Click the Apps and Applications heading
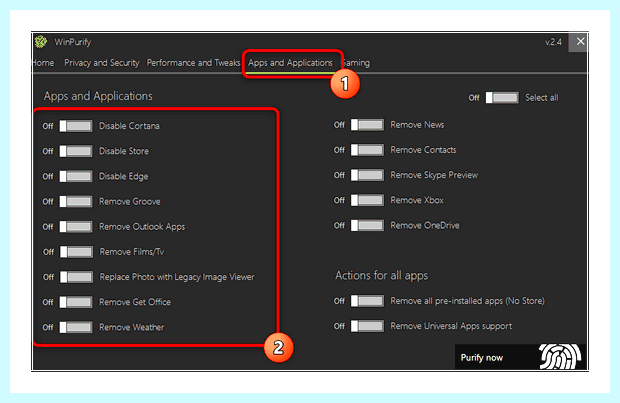 [98, 96]
